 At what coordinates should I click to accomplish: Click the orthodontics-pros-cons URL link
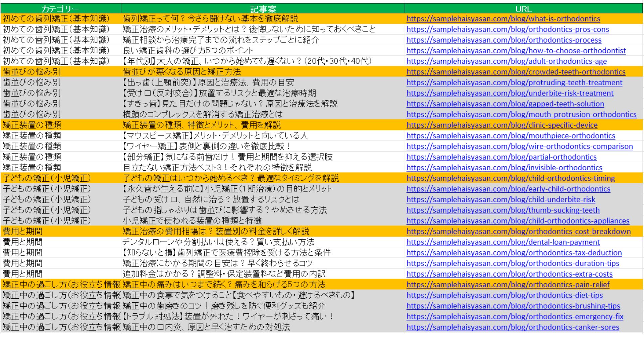507,29
